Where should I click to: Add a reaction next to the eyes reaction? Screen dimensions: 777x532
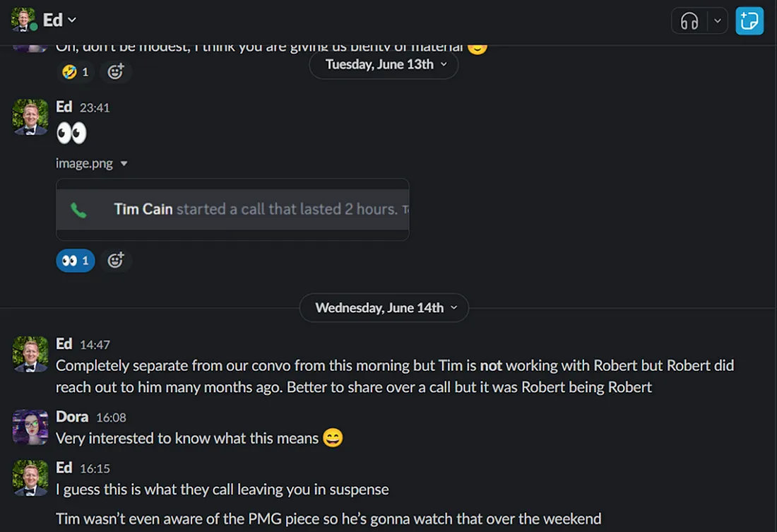click(x=115, y=261)
